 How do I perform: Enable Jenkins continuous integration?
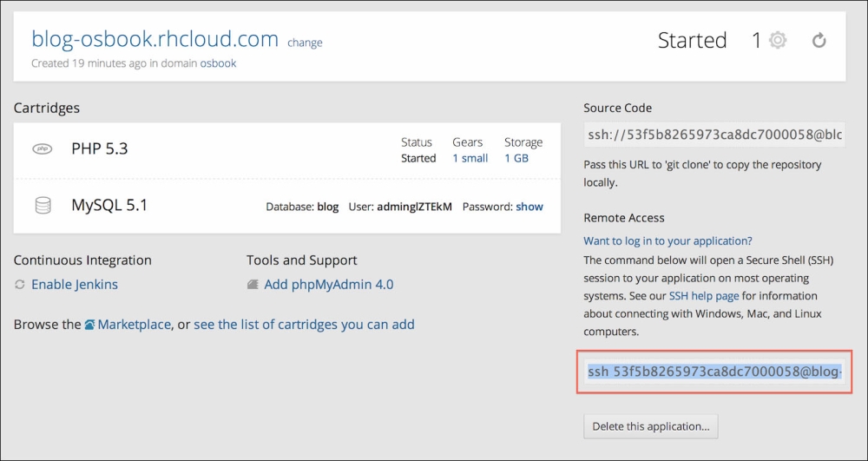(x=75, y=285)
